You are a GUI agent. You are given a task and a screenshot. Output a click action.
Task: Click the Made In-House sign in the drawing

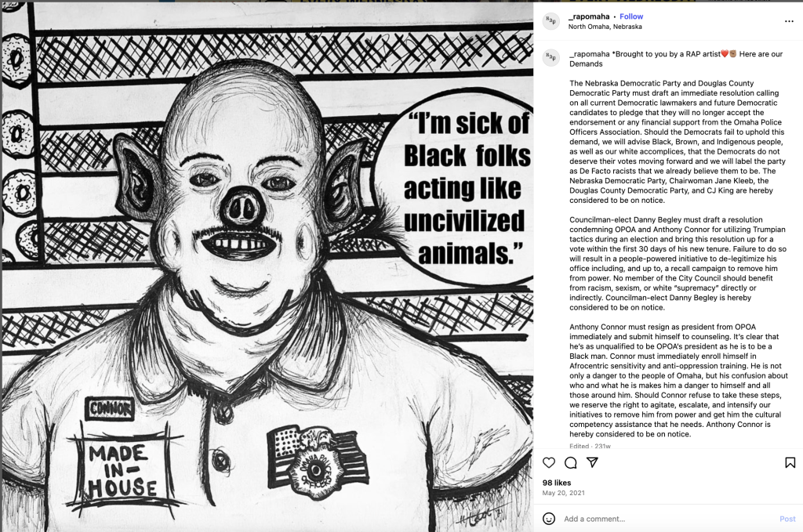[123, 470]
